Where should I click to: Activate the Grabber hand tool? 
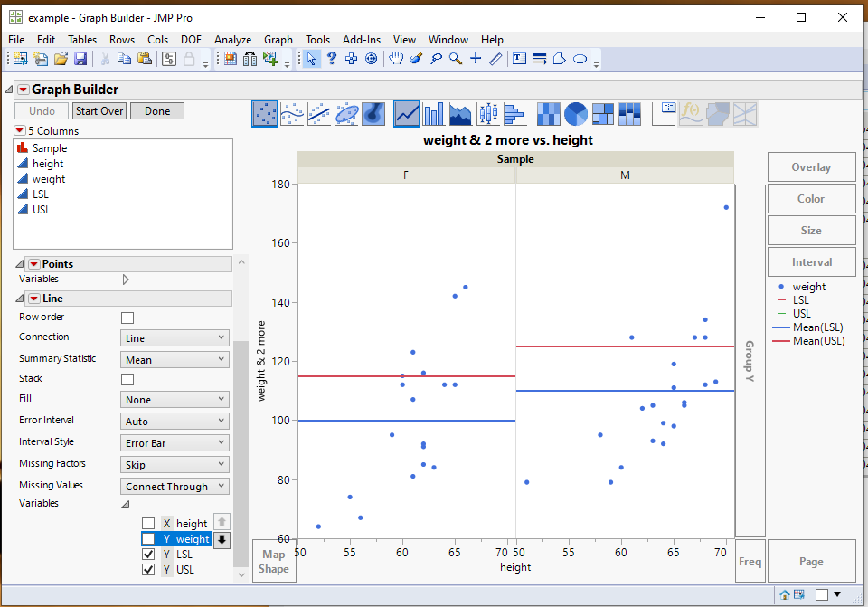click(395, 59)
